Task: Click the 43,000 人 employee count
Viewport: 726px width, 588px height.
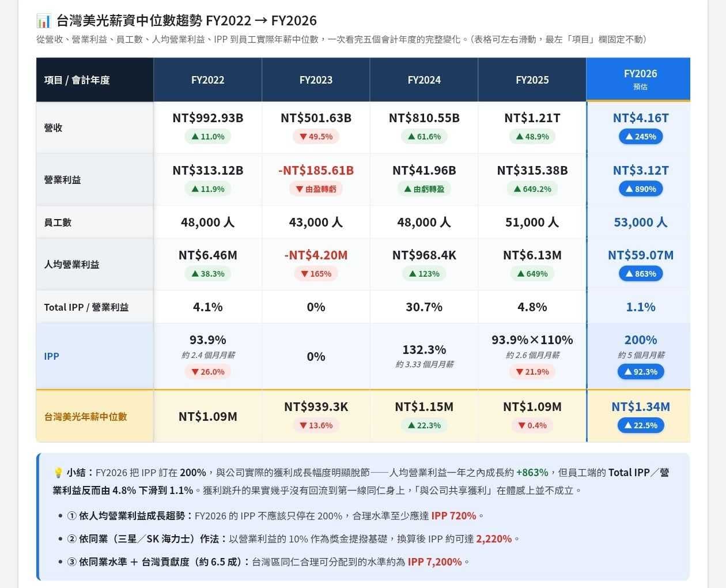Action: pyautogui.click(x=316, y=223)
